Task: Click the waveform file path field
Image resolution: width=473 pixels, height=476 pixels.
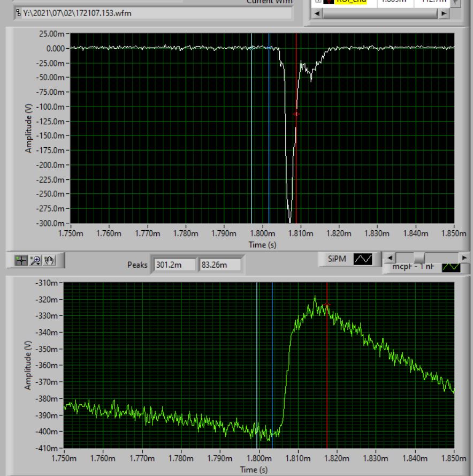Action: 155,13
